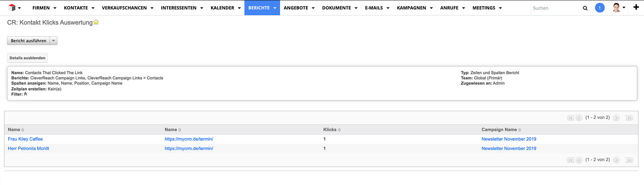
Task: Jump to last page in bottom pagination
Action: (629, 160)
